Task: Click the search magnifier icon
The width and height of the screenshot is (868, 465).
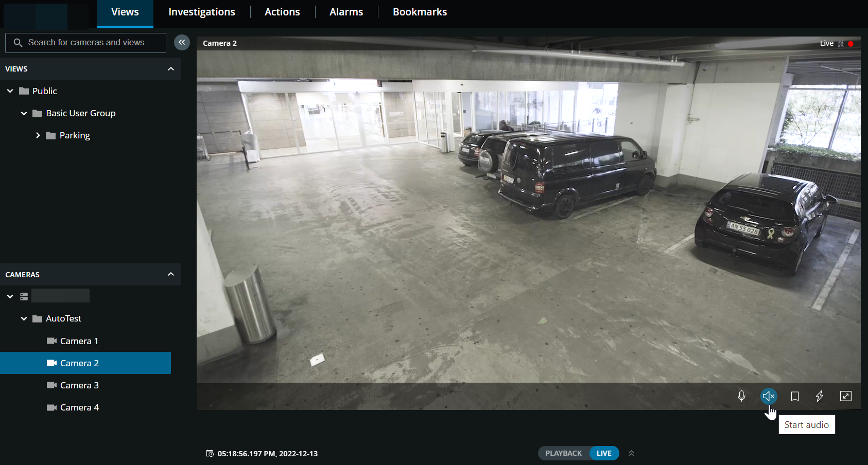Action: [18, 43]
